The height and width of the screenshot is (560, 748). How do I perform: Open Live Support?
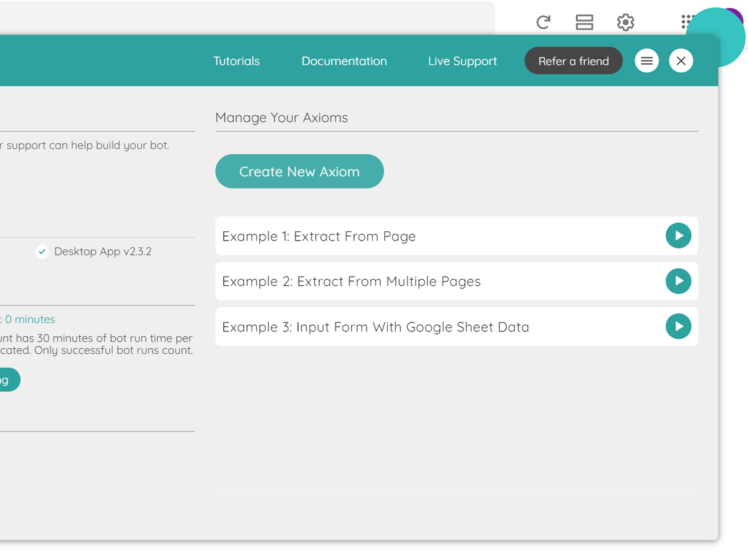coord(463,61)
